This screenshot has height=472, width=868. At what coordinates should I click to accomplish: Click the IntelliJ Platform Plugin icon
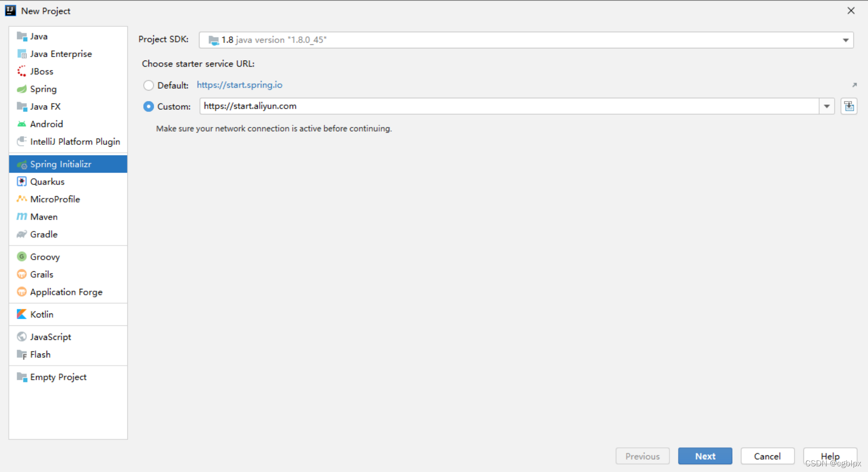[x=22, y=141]
